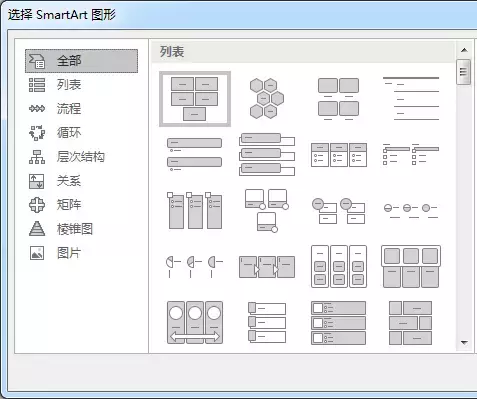This screenshot has width=477, height=399.
Task: Click the 图片 picture icon
Action: (37, 253)
